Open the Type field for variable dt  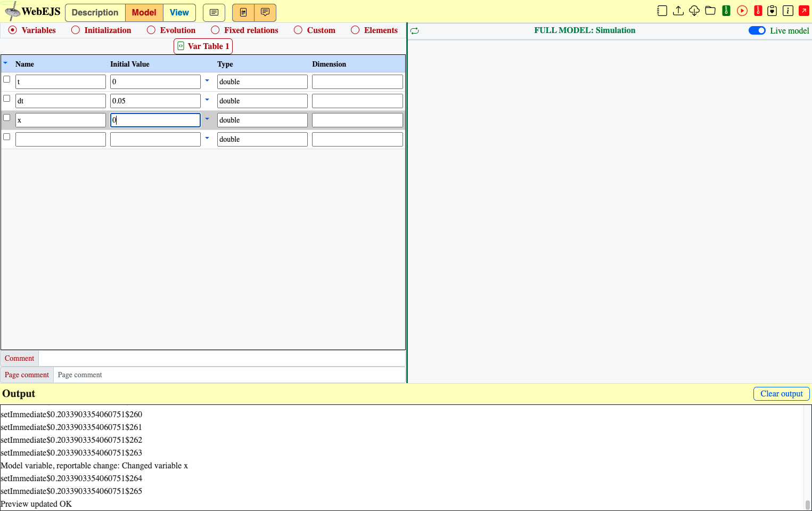[263, 101]
